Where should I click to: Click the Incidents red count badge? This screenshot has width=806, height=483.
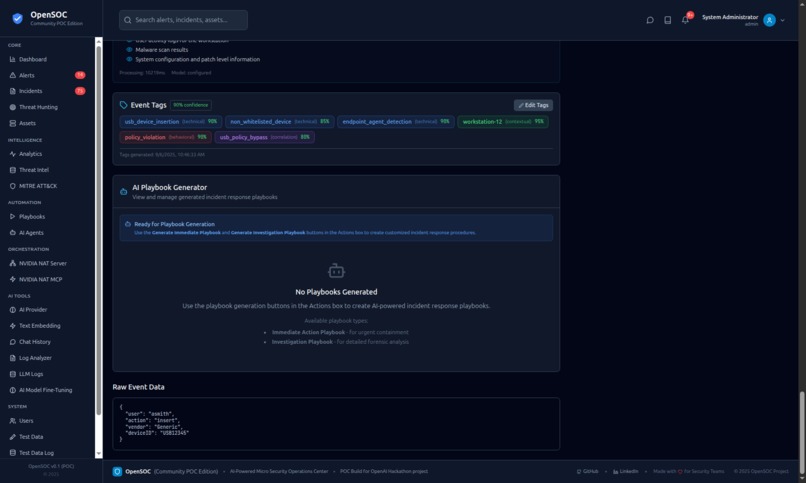pyautogui.click(x=80, y=91)
